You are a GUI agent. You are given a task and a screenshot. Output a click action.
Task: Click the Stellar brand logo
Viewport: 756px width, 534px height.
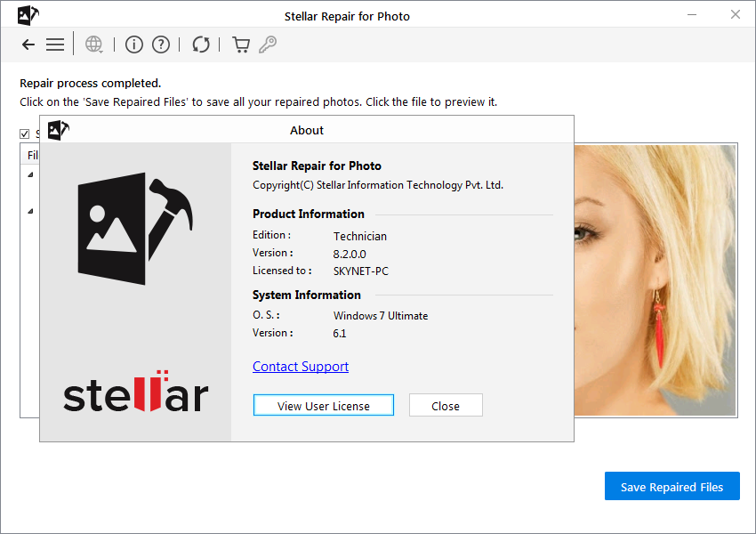pyautogui.click(x=136, y=392)
